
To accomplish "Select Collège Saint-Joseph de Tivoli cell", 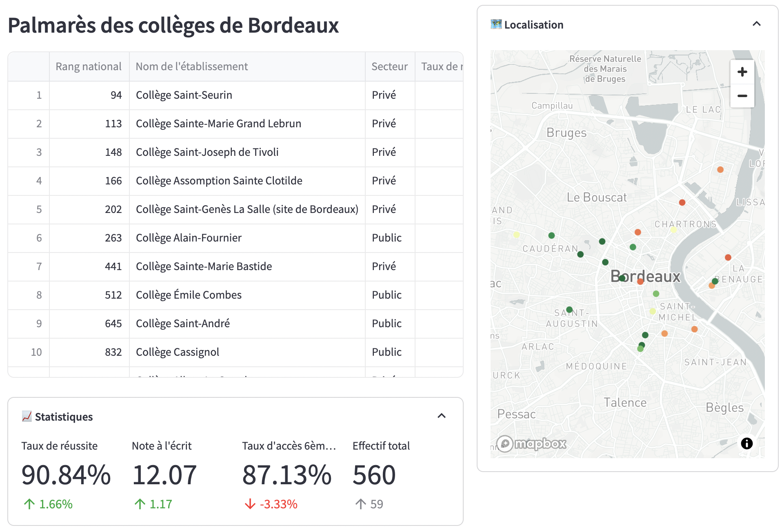I will (x=247, y=152).
